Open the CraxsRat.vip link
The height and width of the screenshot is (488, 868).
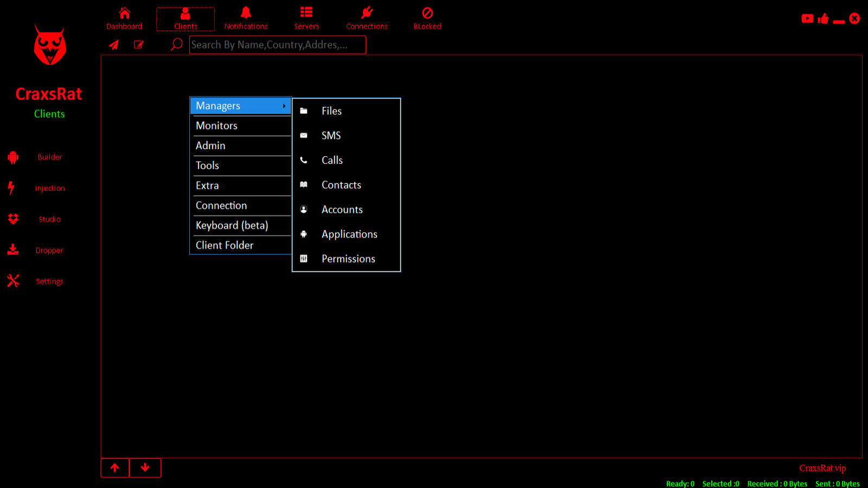click(822, 468)
